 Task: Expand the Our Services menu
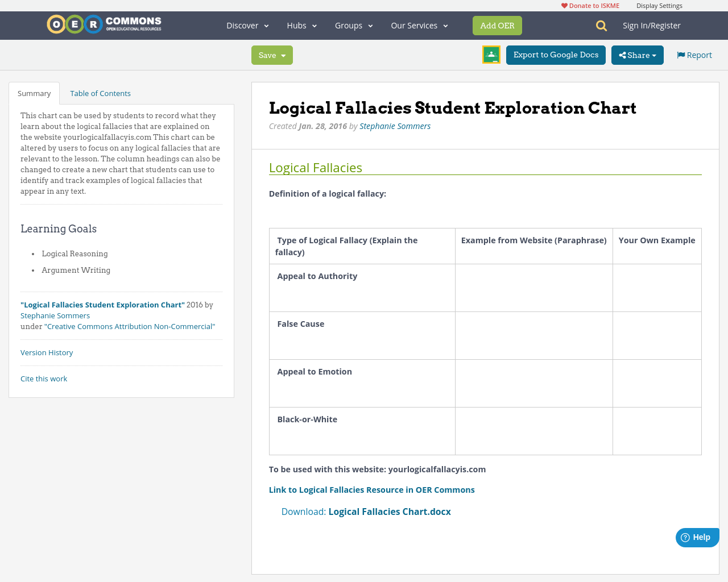(x=419, y=25)
